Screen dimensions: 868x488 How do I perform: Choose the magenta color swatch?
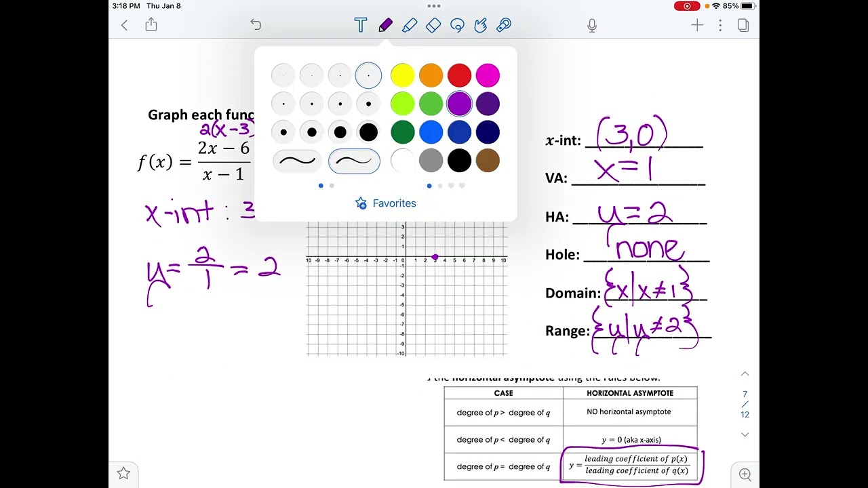488,75
